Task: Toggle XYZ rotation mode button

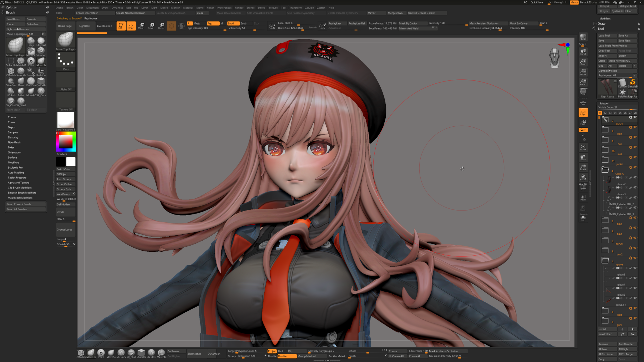Action: [583, 130]
